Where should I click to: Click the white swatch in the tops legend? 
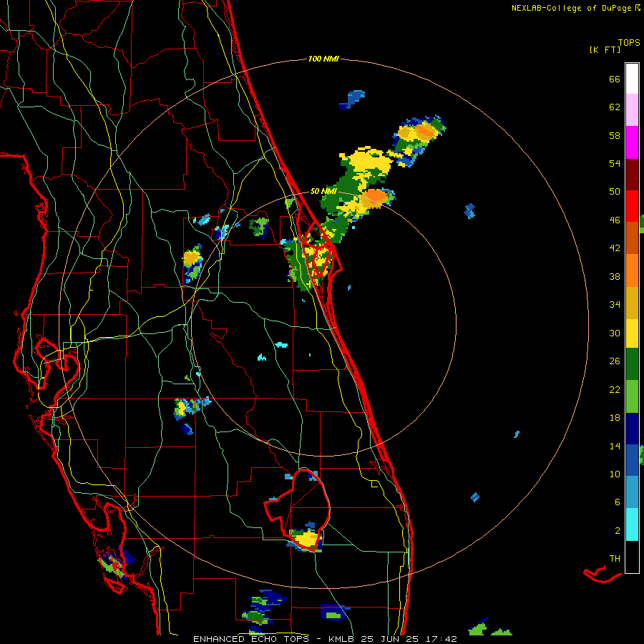[632, 79]
